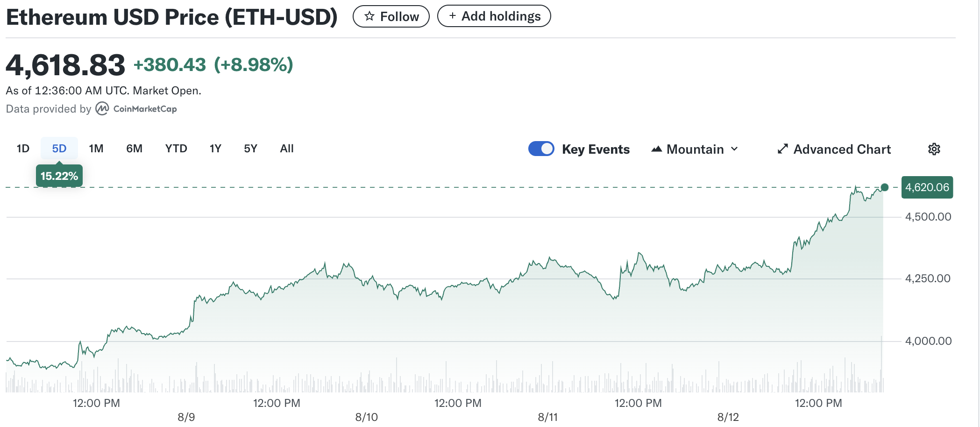980x427 pixels.
Task: Click the Mountain chart type icon
Action: tap(657, 149)
